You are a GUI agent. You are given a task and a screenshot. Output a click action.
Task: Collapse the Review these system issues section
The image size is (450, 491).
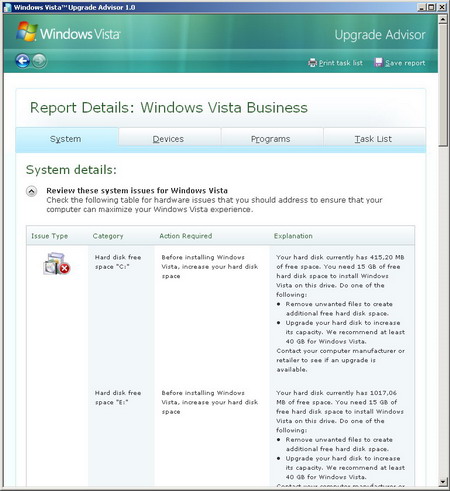(32, 191)
